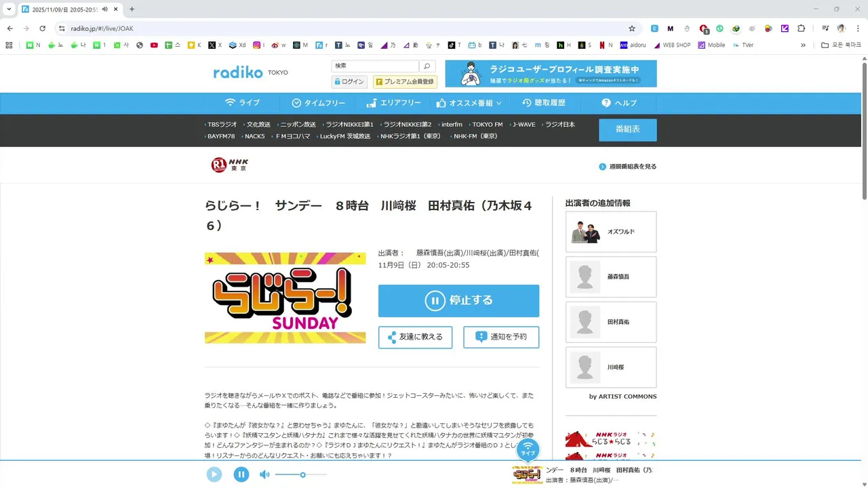Click 友達に教える share button
The width and height of the screenshot is (868, 488).
(415, 337)
